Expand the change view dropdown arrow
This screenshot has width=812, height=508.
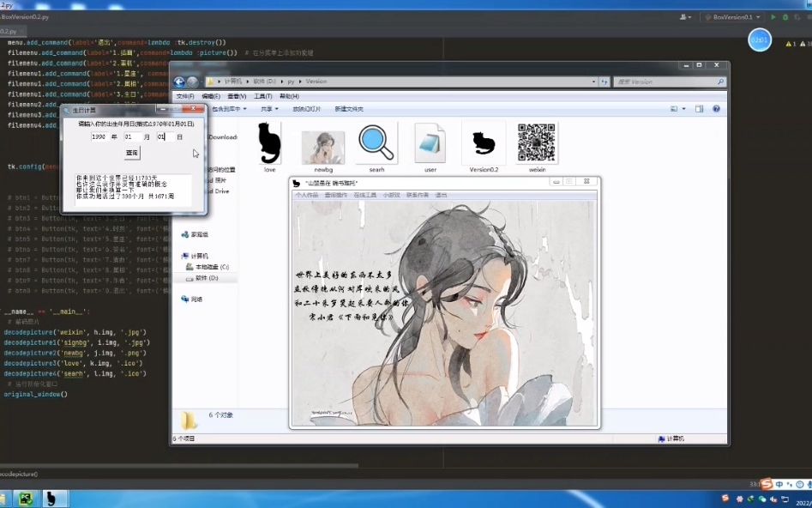[x=683, y=108]
